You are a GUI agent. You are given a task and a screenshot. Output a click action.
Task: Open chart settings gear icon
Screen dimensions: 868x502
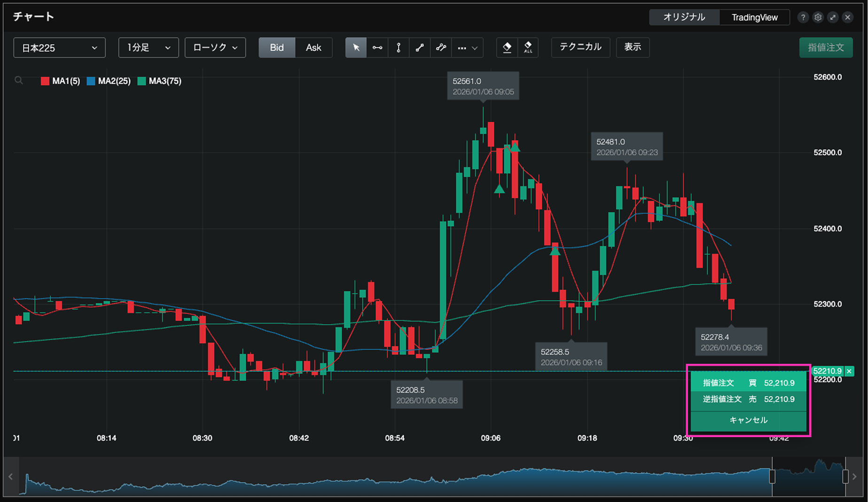point(818,17)
